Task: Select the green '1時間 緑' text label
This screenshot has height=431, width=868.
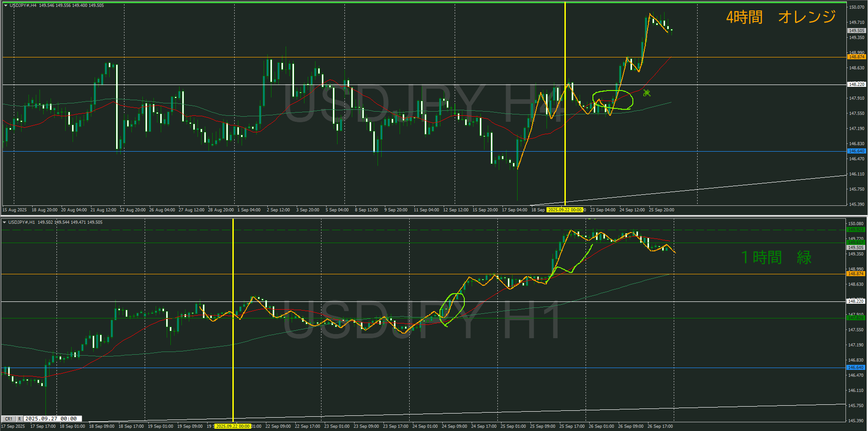Action: pos(776,257)
